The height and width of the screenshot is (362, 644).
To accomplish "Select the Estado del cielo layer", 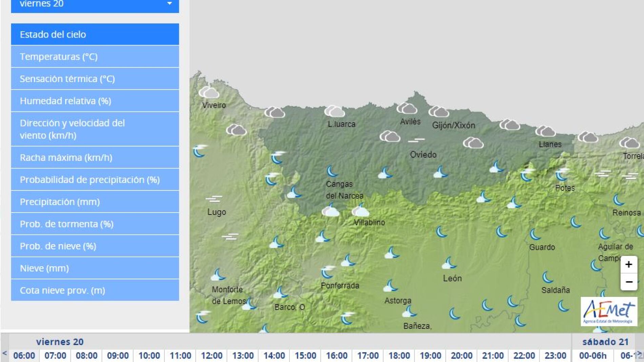I will click(95, 34).
